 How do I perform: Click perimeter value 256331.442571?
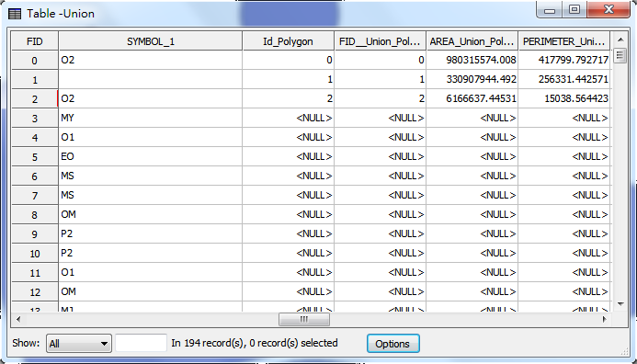(563, 80)
